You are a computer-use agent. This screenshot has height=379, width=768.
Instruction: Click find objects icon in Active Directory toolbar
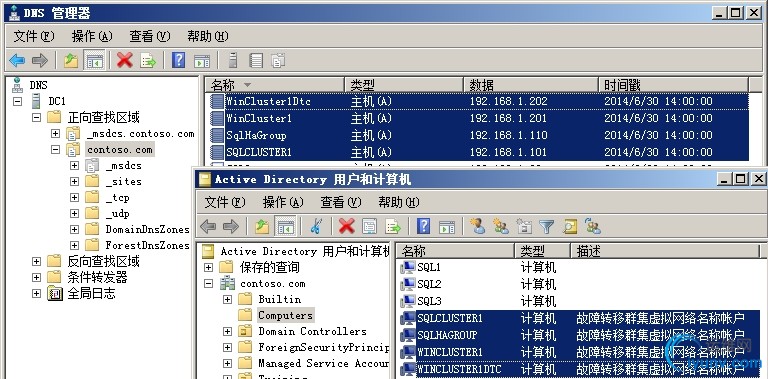(570, 226)
